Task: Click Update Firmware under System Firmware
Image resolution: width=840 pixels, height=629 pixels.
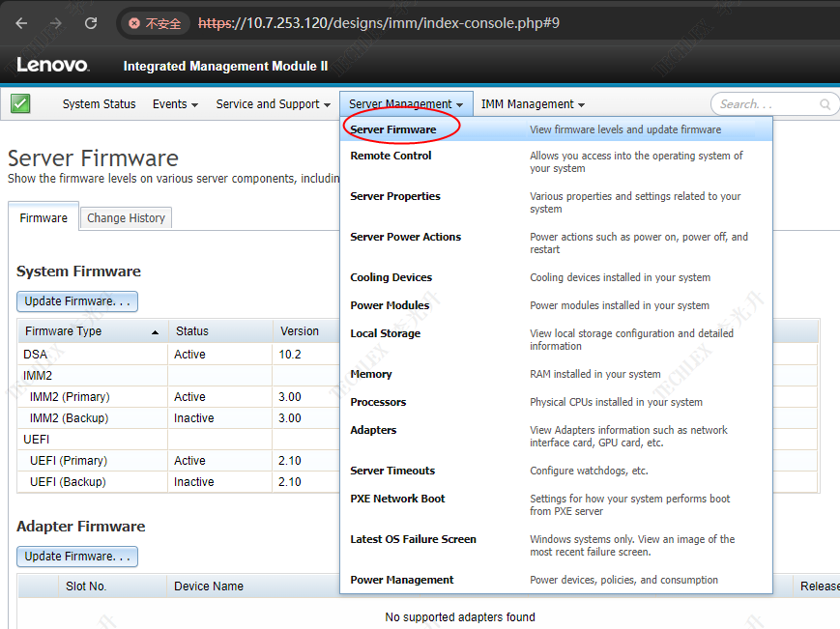Action: 77,301
